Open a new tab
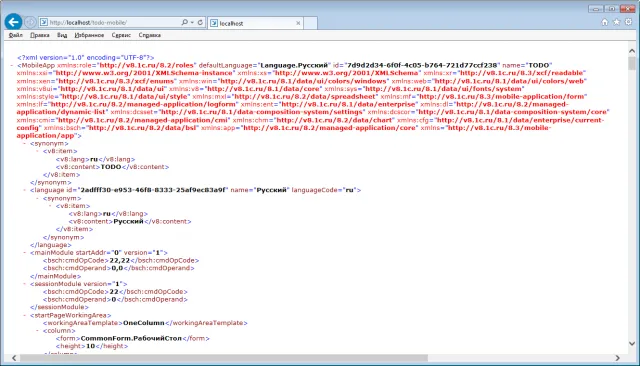Screen dimensions: 640x366 (x=311, y=23)
